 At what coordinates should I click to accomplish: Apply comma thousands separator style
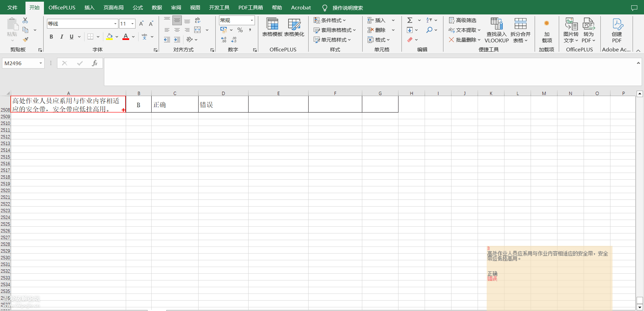point(250,30)
